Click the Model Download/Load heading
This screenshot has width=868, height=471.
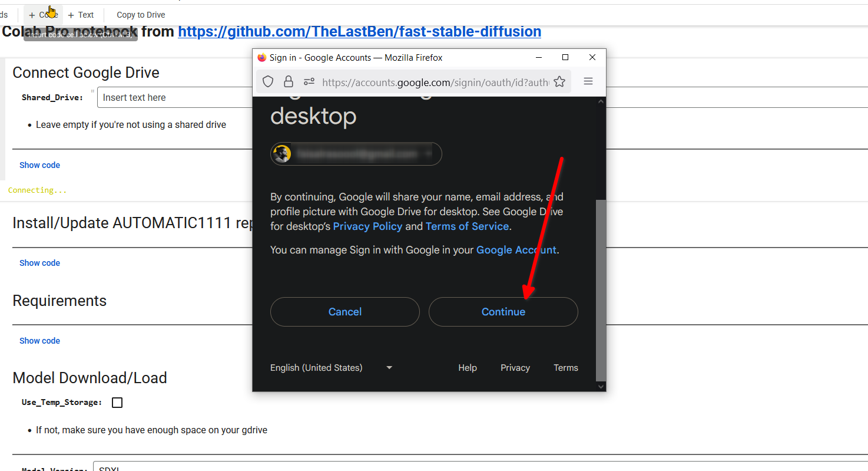[90, 378]
